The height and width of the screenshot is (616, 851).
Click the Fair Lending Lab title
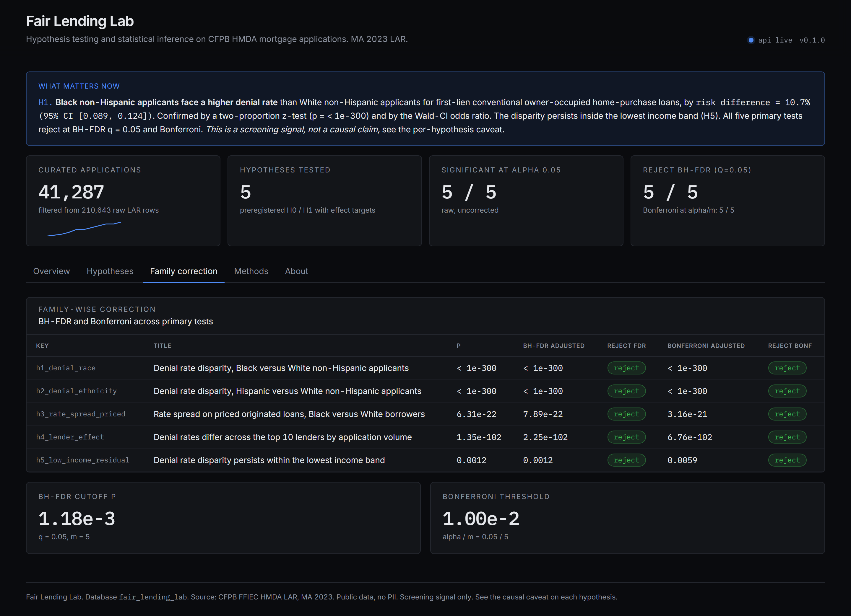(80, 21)
